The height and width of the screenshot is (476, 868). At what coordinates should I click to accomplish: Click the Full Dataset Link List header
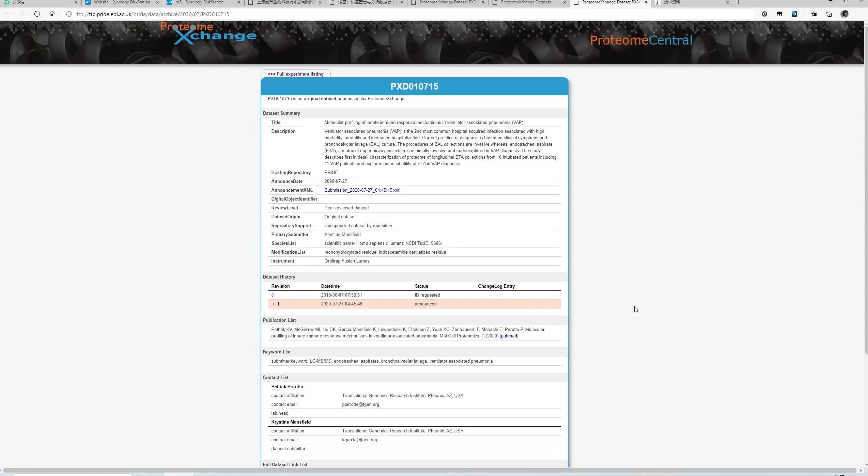point(285,464)
